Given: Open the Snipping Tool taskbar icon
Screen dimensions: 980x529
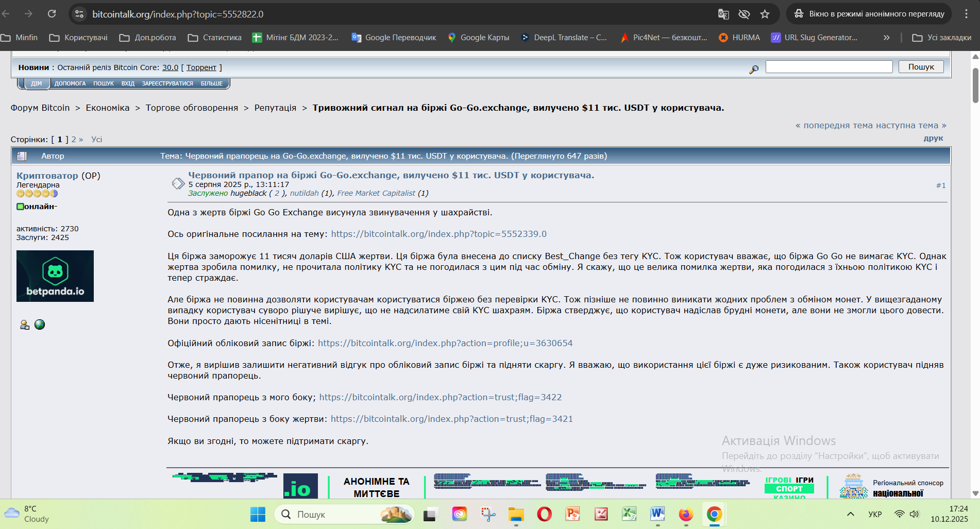Looking at the screenshot, I should (487, 514).
